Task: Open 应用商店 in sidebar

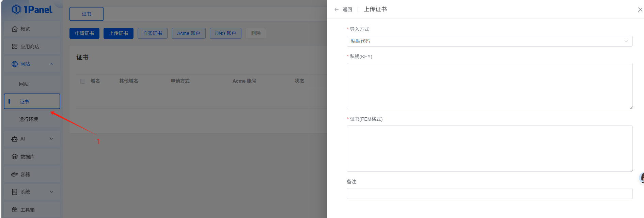Action: pyautogui.click(x=32, y=47)
